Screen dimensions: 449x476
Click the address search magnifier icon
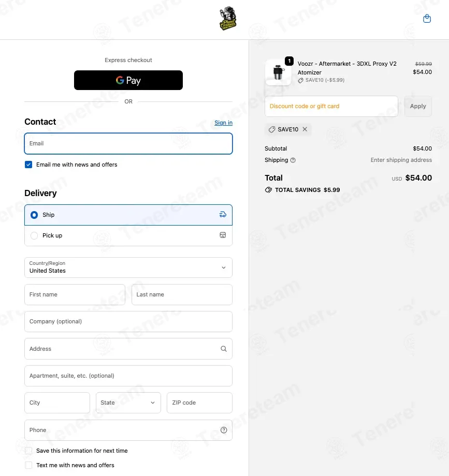(x=224, y=349)
